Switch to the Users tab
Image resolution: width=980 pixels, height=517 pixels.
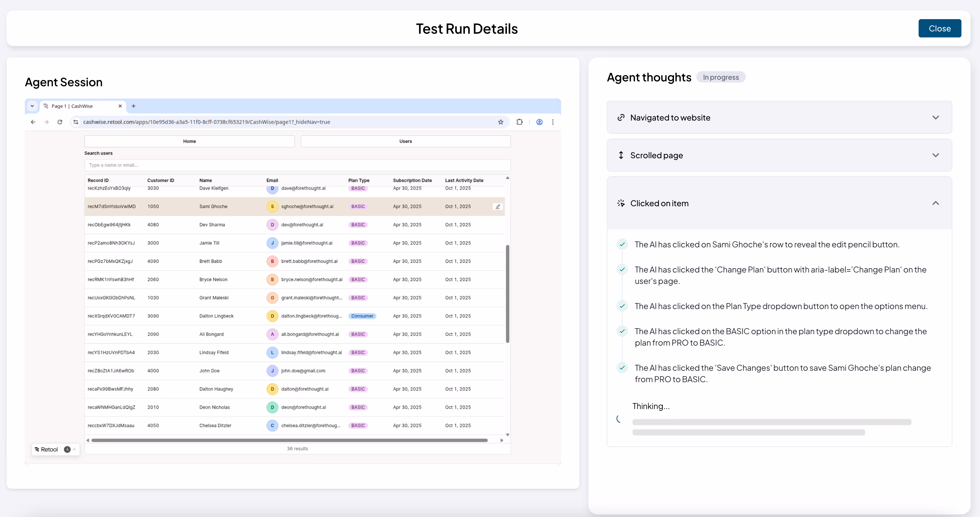pyautogui.click(x=405, y=141)
